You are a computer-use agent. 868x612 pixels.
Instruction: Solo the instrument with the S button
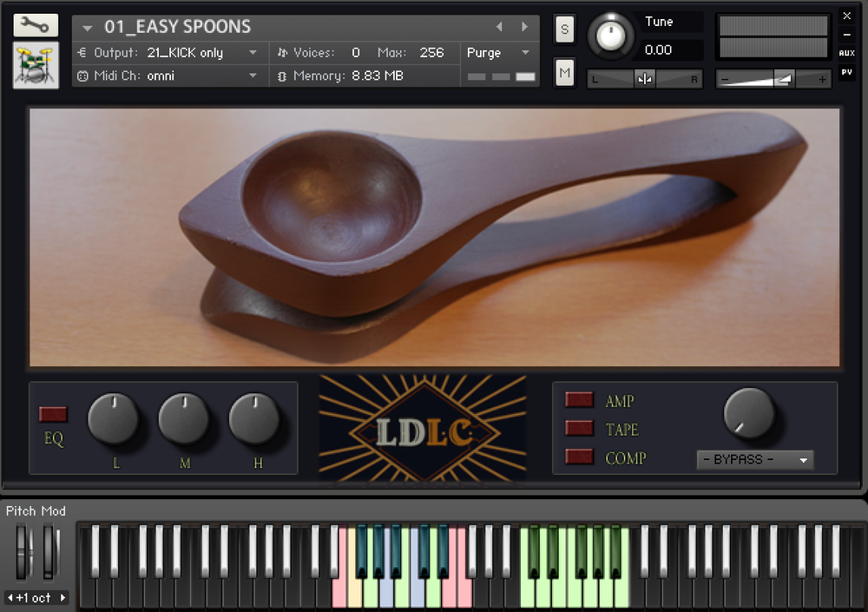(564, 29)
